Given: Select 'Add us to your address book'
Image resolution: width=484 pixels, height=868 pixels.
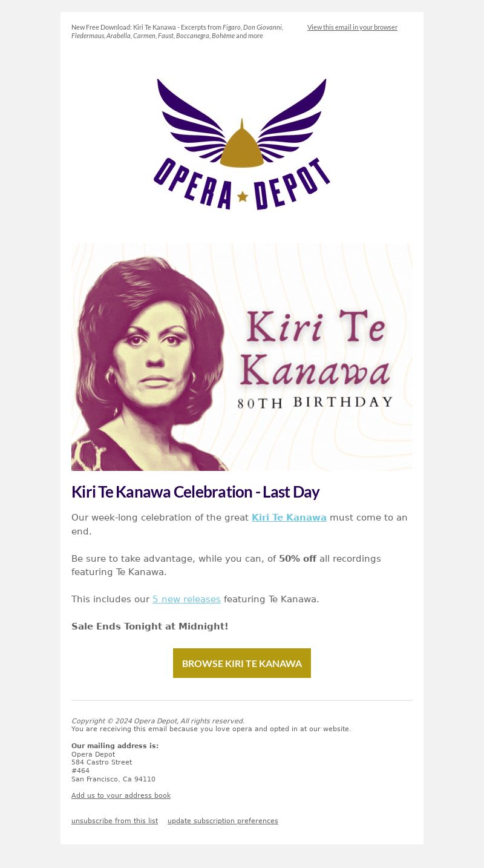Looking at the screenshot, I should coord(121,795).
